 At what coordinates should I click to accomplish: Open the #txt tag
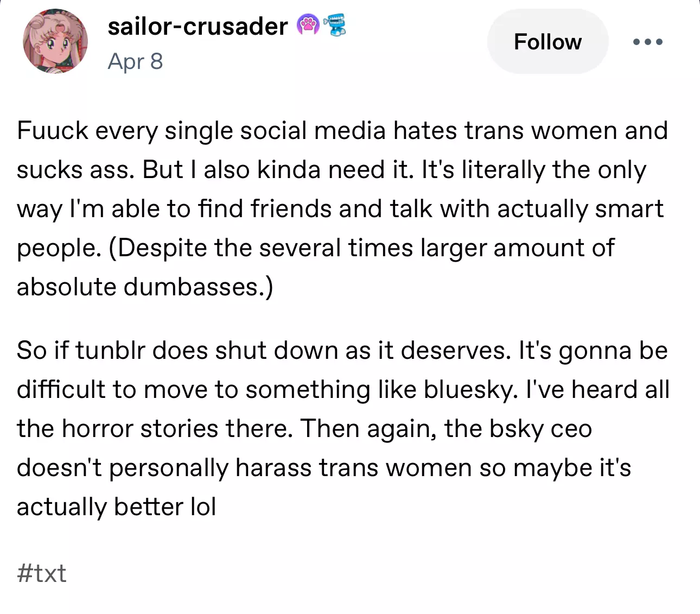click(42, 573)
